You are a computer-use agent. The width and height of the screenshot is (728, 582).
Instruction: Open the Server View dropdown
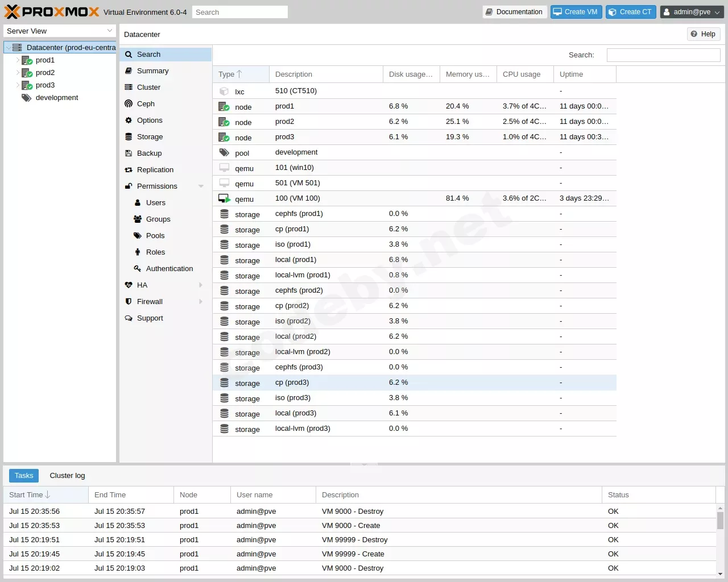60,31
